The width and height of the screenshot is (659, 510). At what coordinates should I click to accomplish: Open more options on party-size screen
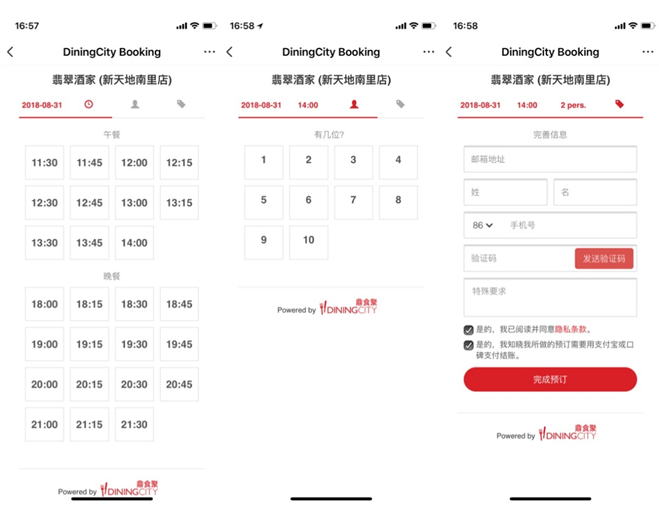(429, 52)
